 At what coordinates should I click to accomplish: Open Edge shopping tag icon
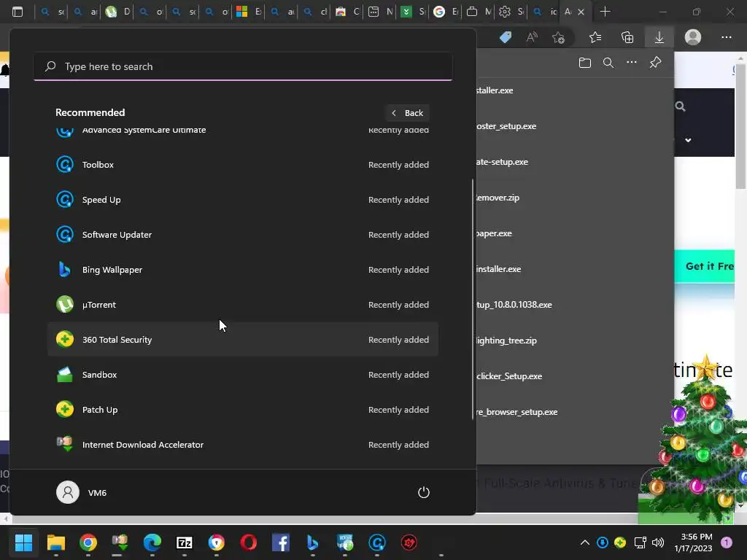(506, 37)
